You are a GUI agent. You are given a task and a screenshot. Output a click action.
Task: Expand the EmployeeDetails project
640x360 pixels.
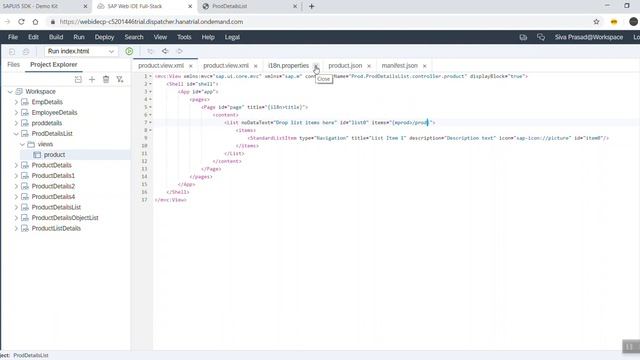16,113
